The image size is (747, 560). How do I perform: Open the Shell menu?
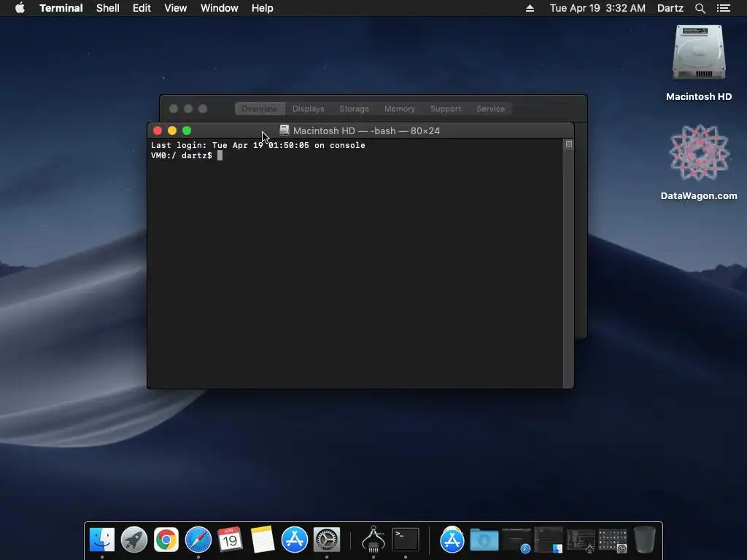(x=108, y=8)
